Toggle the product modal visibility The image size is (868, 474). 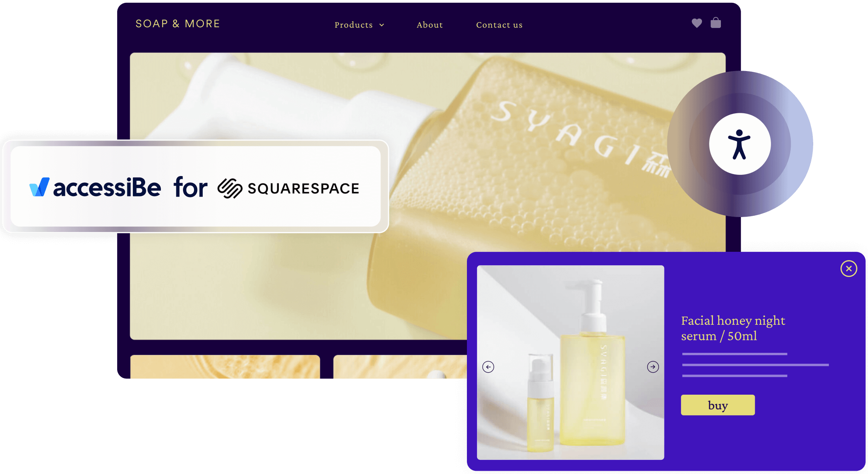pyautogui.click(x=849, y=268)
